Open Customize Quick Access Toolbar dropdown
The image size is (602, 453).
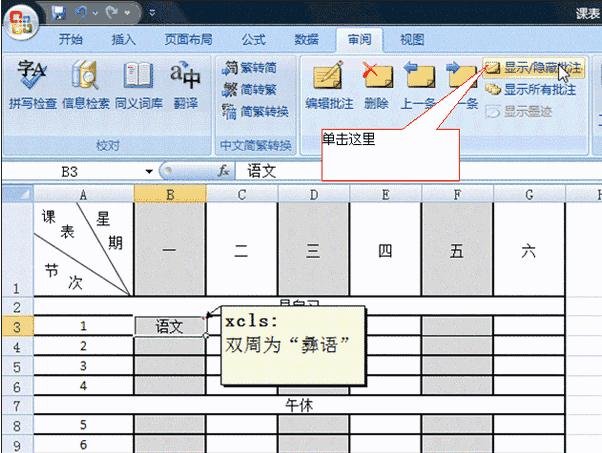pyautogui.click(x=152, y=13)
